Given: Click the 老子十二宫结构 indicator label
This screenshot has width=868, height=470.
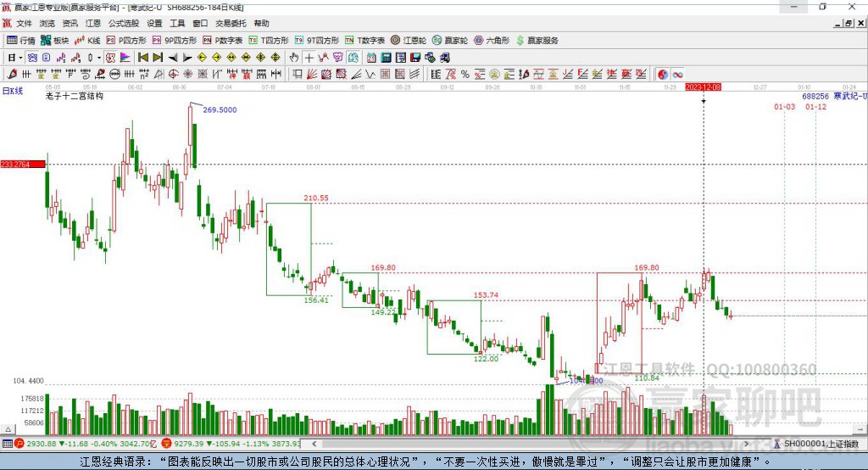Looking at the screenshot, I should coord(75,96).
